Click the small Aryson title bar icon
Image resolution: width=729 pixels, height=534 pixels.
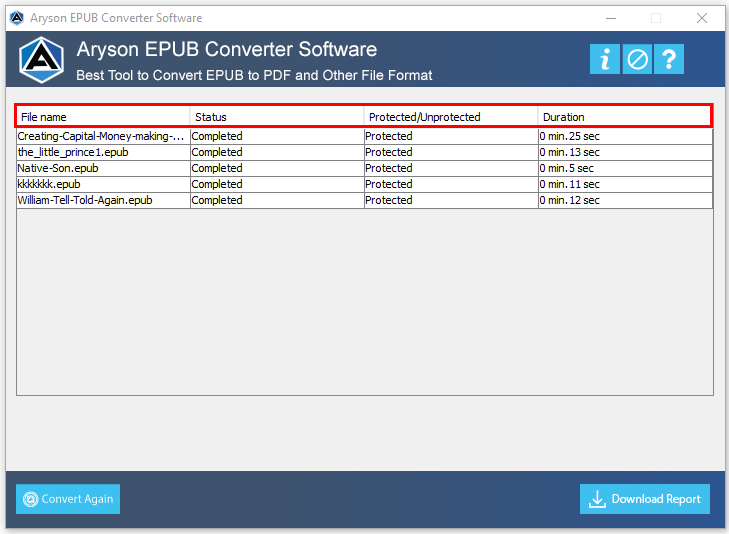click(17, 18)
